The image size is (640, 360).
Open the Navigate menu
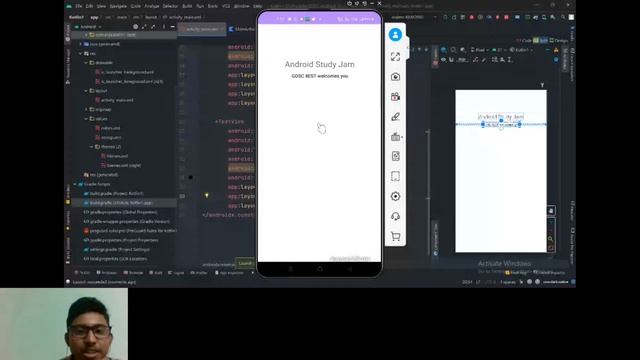(118, 6)
